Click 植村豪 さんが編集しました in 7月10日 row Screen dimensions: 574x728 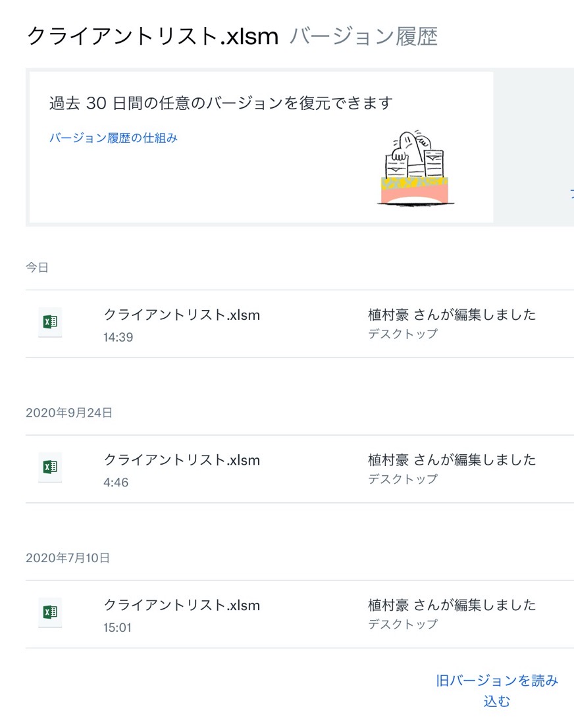pyautogui.click(x=452, y=605)
